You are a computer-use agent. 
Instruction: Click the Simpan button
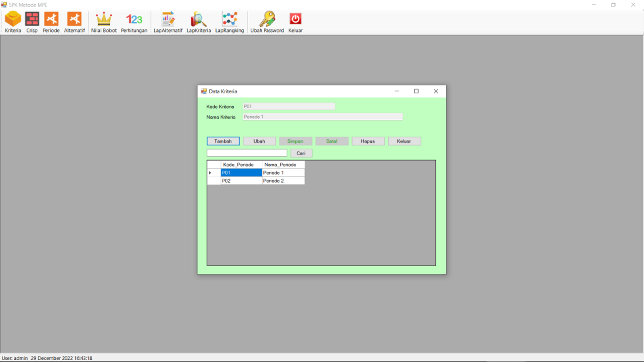295,141
